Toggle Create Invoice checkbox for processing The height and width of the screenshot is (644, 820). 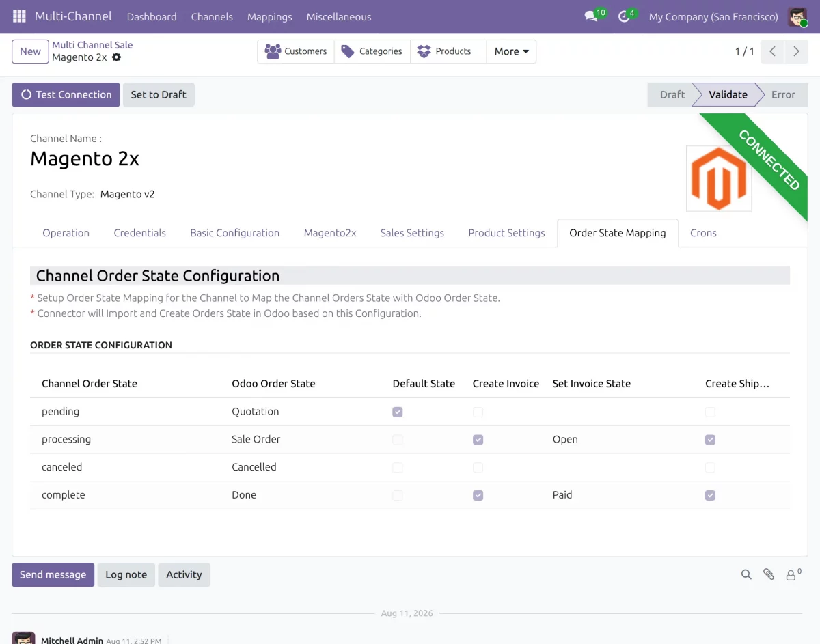tap(478, 440)
